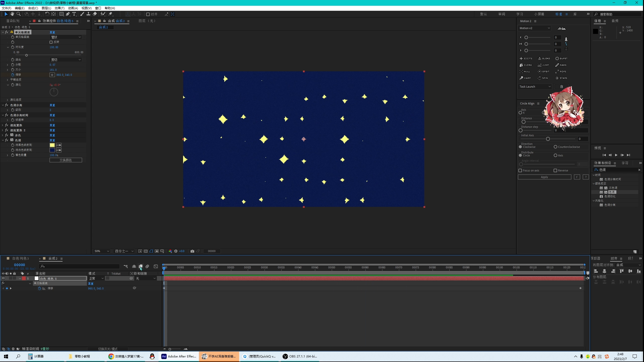Viewport: 644px width, 362px height.
Task: Open layer blending mode 正常 dropdown
Action: point(96,278)
